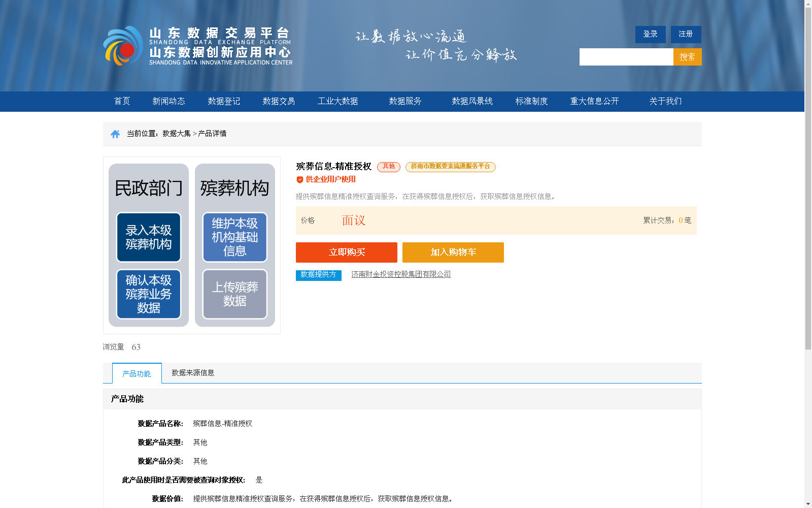
Task: Click the scrollbar up arrow
Action: pyautogui.click(x=808, y=4)
